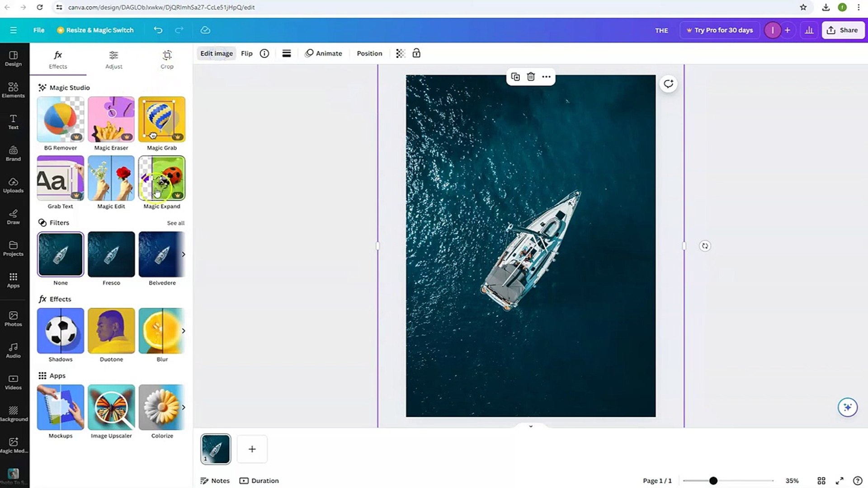Viewport: 868px width, 488px height.
Task: Open the Elements panel
Action: (13, 90)
